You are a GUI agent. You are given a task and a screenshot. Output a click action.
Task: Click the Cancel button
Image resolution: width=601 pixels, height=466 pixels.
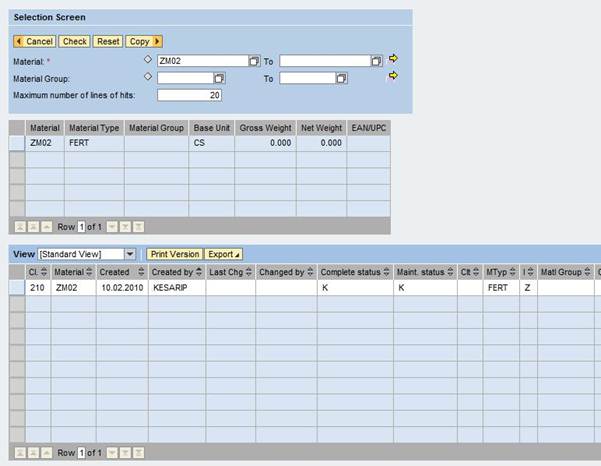34,41
